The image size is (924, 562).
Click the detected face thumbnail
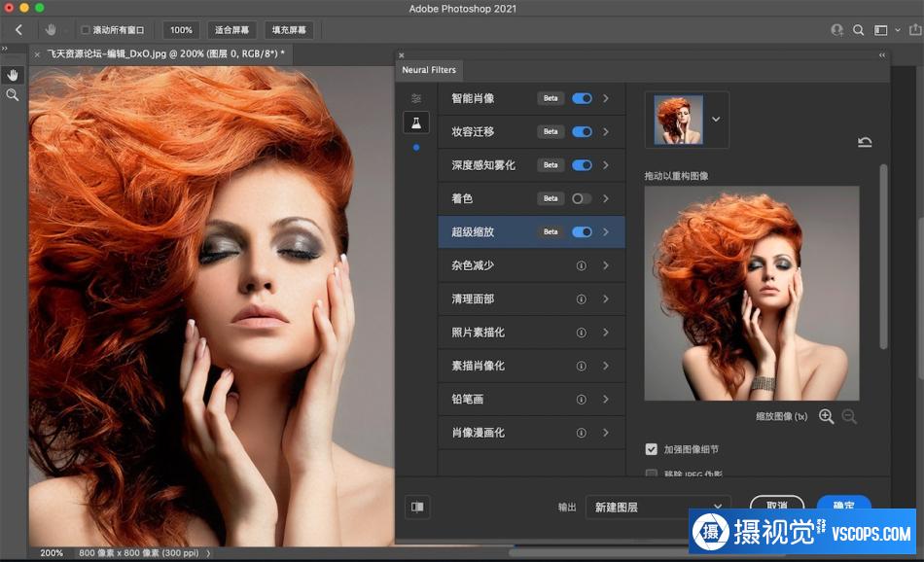coord(678,121)
